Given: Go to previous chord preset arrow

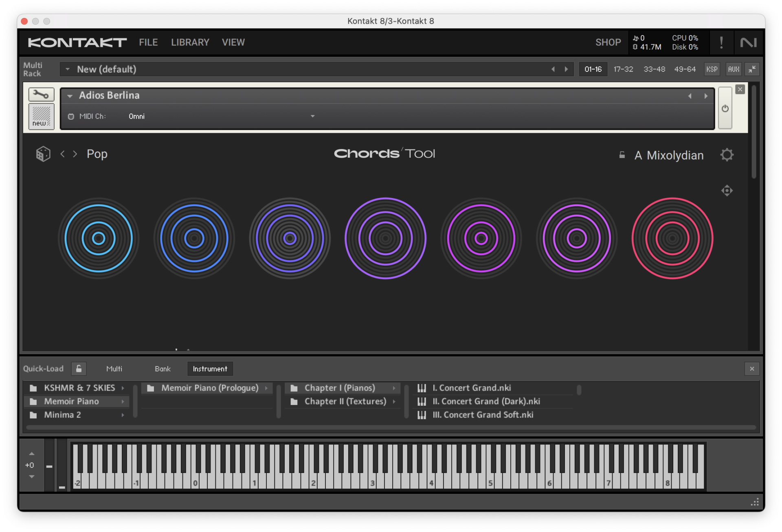Looking at the screenshot, I should coord(62,154).
